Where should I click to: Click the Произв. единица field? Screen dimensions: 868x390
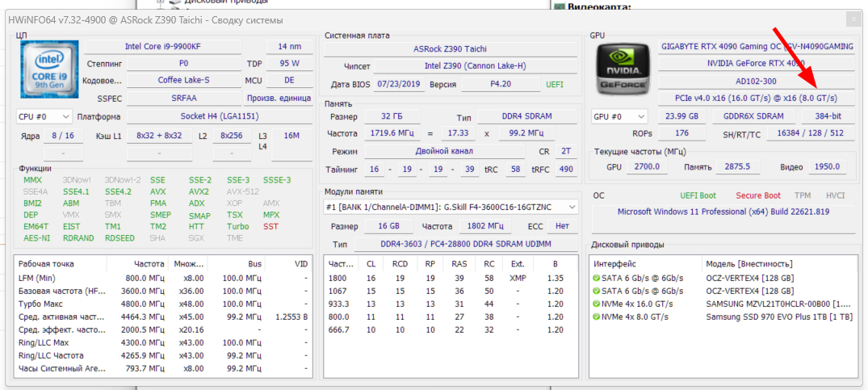point(279,99)
